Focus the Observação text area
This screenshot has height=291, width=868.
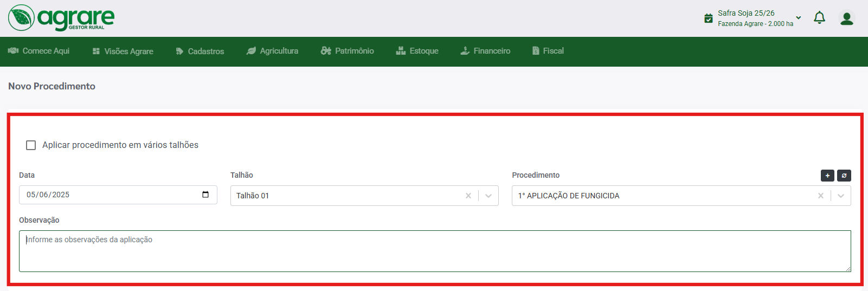click(x=435, y=251)
